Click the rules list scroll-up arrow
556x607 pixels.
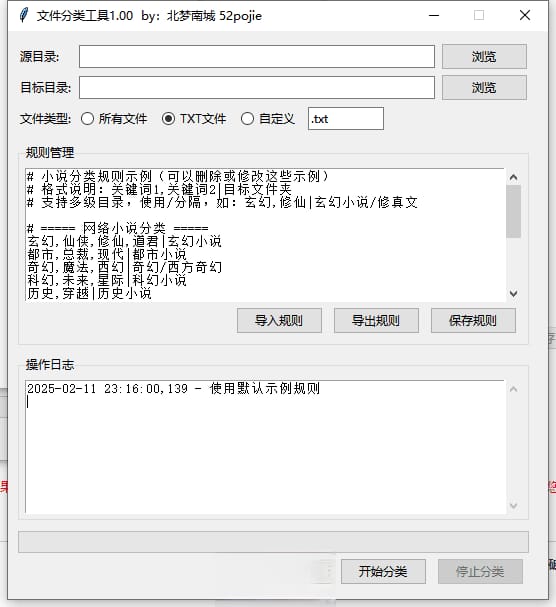pyautogui.click(x=513, y=177)
